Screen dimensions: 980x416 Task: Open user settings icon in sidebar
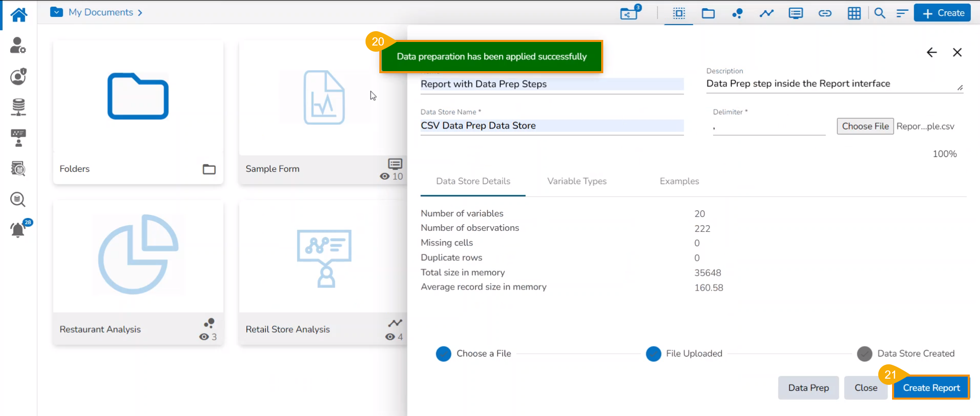[x=18, y=46]
